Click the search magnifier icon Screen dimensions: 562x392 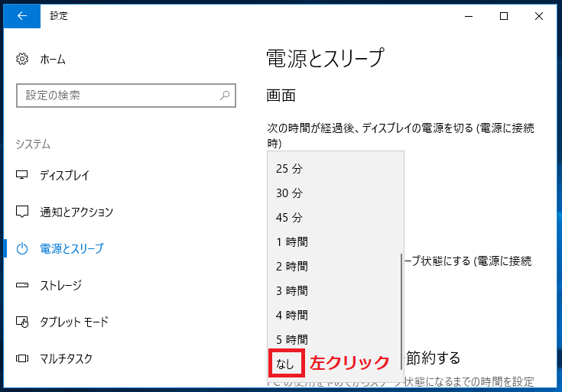click(225, 96)
